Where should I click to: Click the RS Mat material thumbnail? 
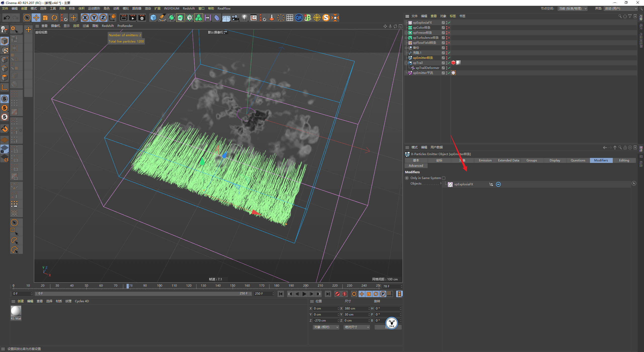tap(16, 311)
